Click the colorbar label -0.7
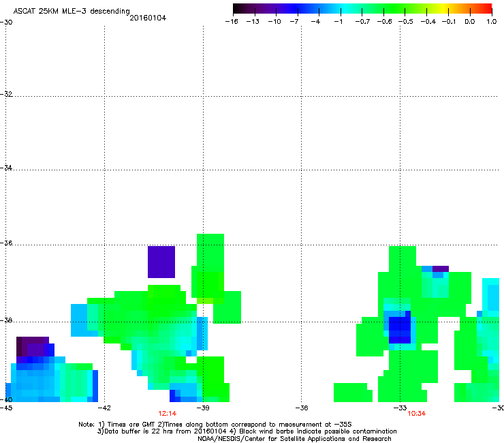This screenshot has width=504, height=443. 362,22
